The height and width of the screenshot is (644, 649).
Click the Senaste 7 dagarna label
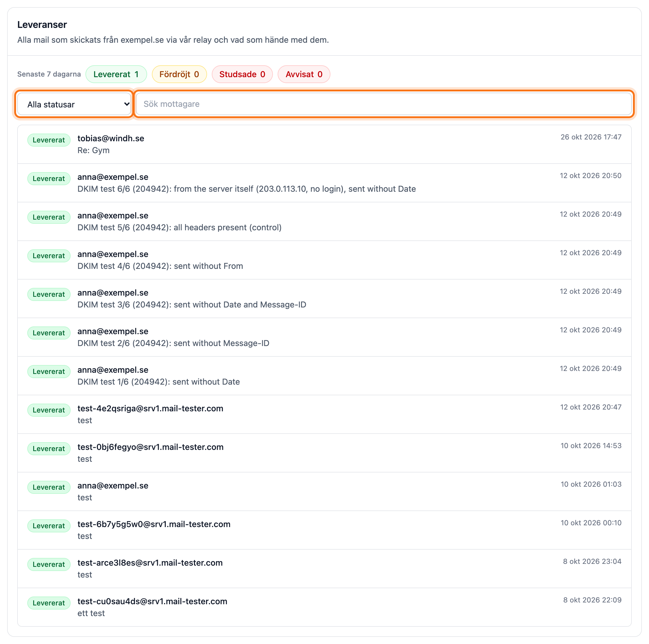[49, 74]
